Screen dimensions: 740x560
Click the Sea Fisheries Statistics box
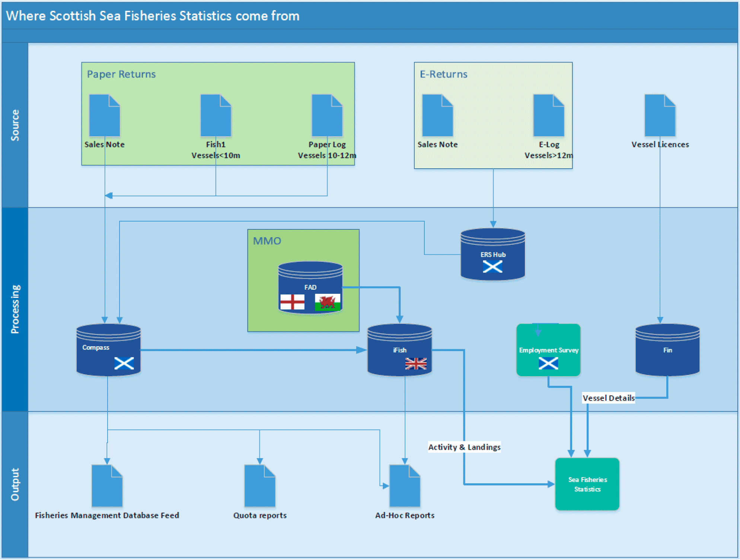[x=587, y=484]
